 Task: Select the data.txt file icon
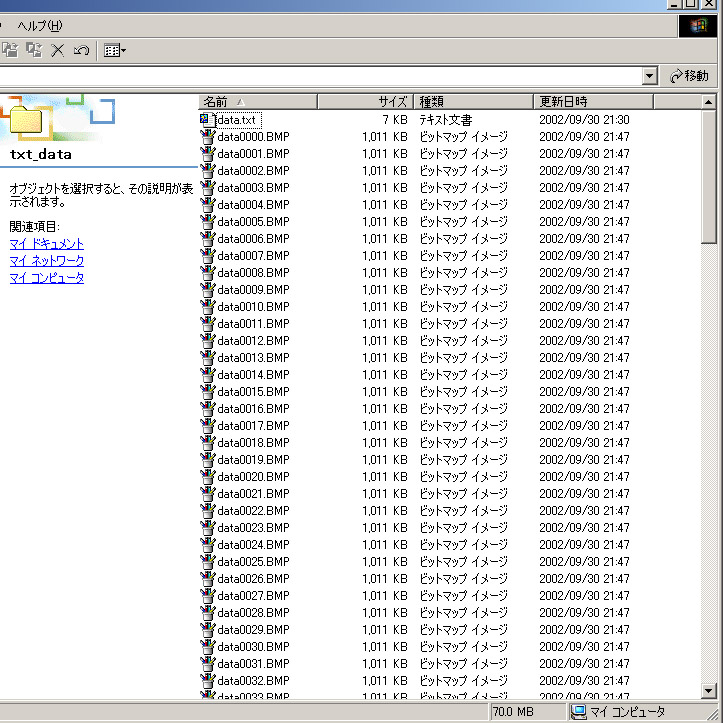coord(207,120)
